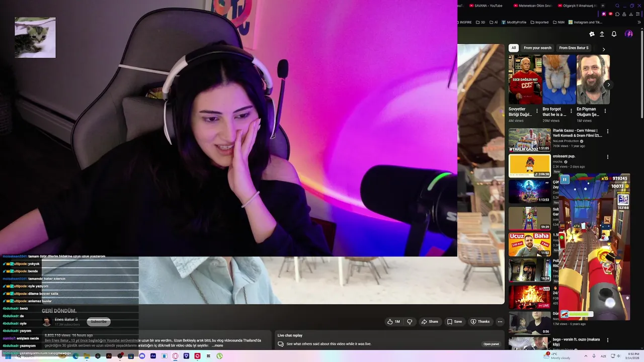
Task: Click the YouTube notifications bell icon
Action: (x=614, y=34)
